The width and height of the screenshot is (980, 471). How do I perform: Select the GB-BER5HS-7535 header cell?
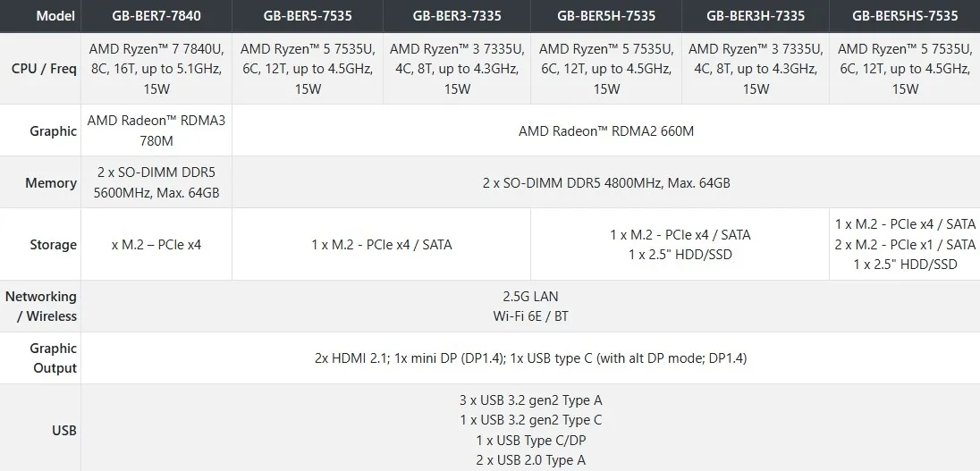pos(905,15)
